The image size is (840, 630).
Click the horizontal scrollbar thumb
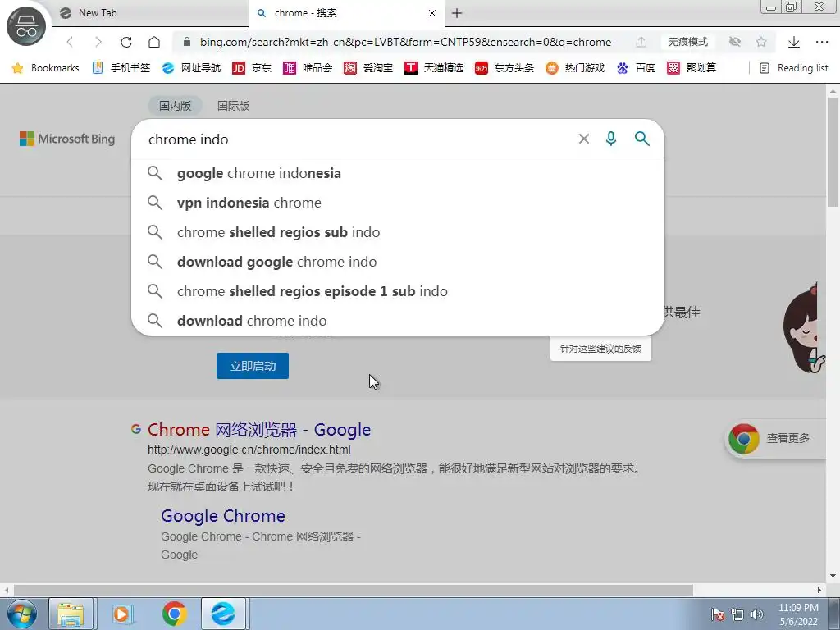tap(354, 590)
